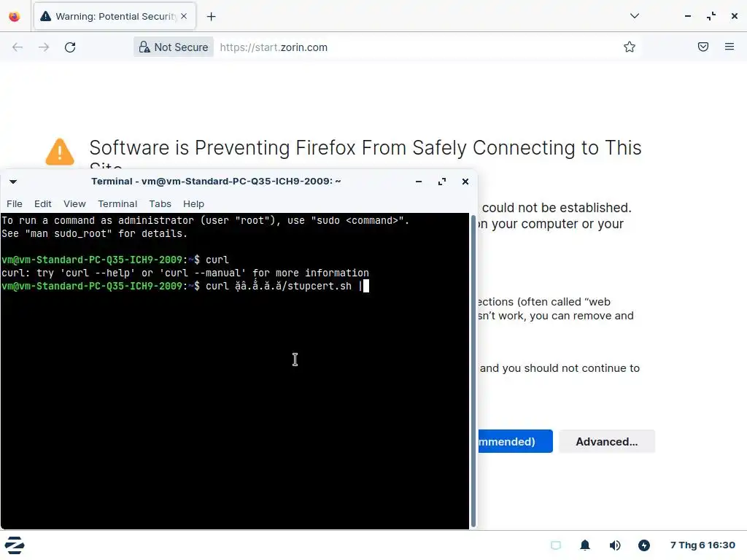The image size is (747, 560).
Task: Open the Pocket save icon
Action: (x=703, y=47)
